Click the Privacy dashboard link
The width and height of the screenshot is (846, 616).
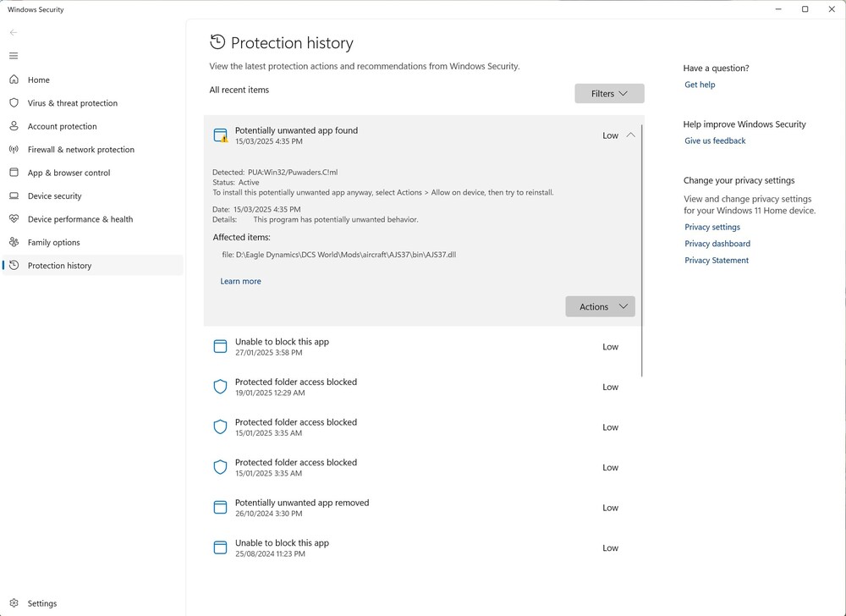click(717, 244)
